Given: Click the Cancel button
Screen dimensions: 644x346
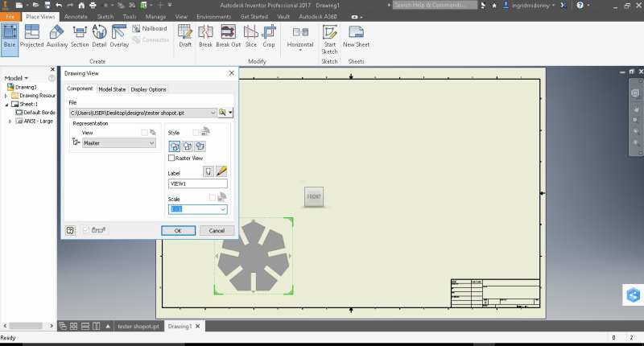Looking at the screenshot, I should 217,231.
